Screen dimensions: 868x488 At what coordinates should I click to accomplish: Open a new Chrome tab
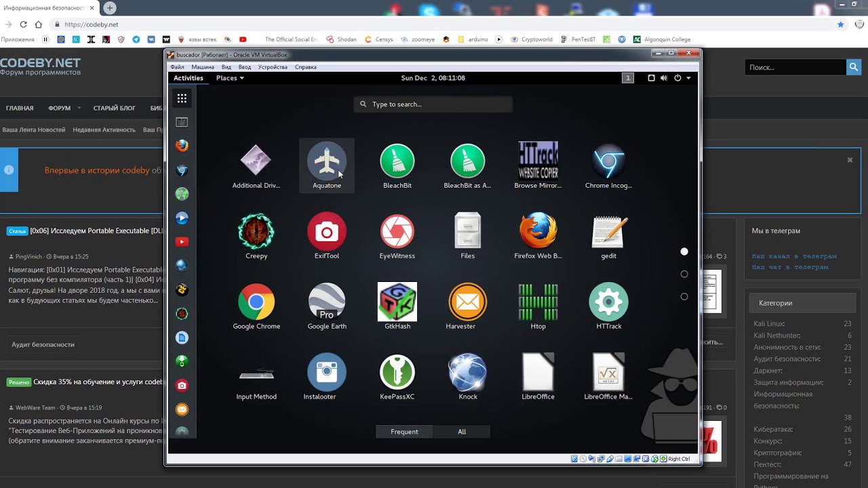[109, 8]
